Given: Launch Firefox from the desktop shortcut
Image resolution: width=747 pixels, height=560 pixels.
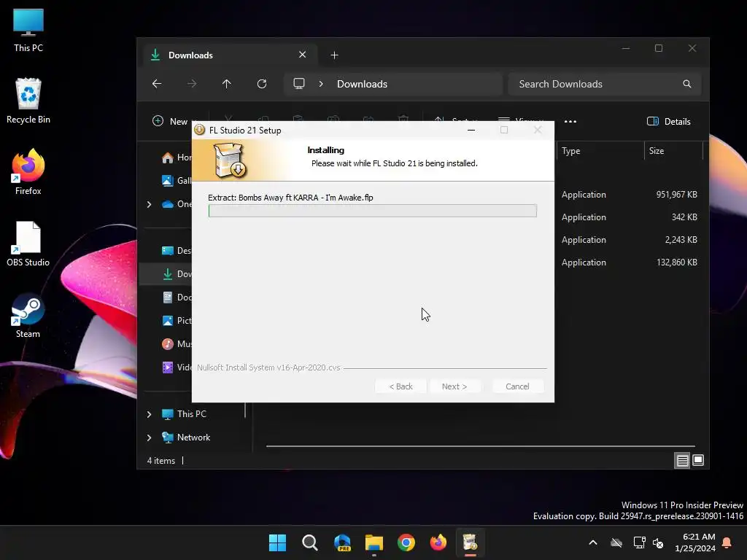Looking at the screenshot, I should coord(28,172).
